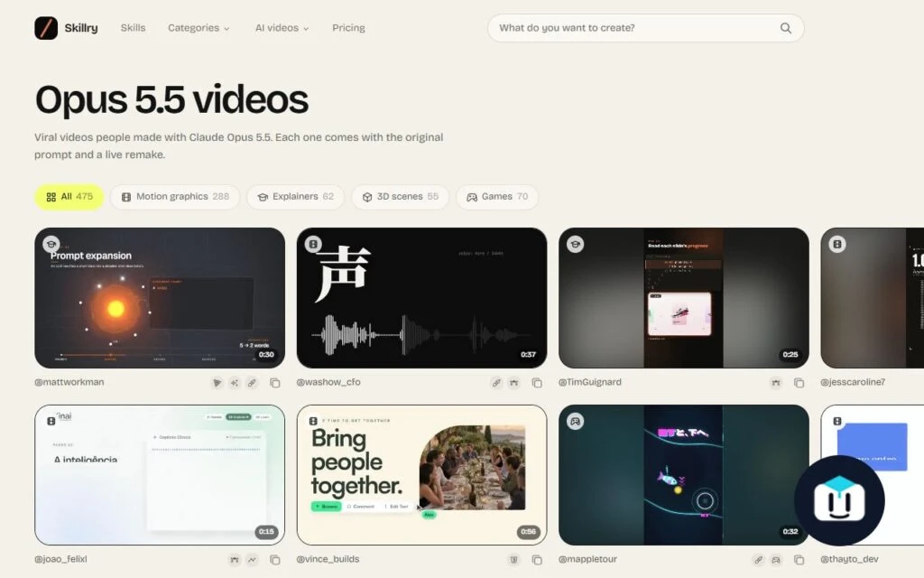924x578 pixels.
Task: Click the chart icon under @joao_felixl video
Action: (x=253, y=560)
